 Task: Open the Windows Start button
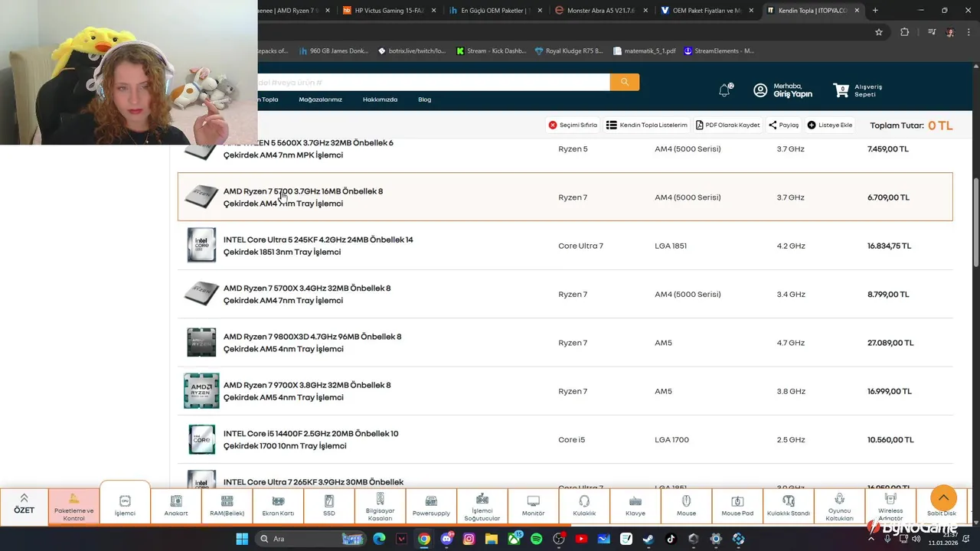(242, 539)
